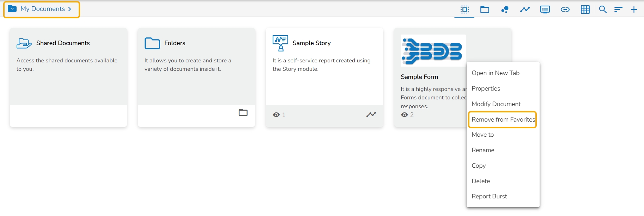Choose Open in New Tab
The height and width of the screenshot is (216, 644).
[x=495, y=73]
